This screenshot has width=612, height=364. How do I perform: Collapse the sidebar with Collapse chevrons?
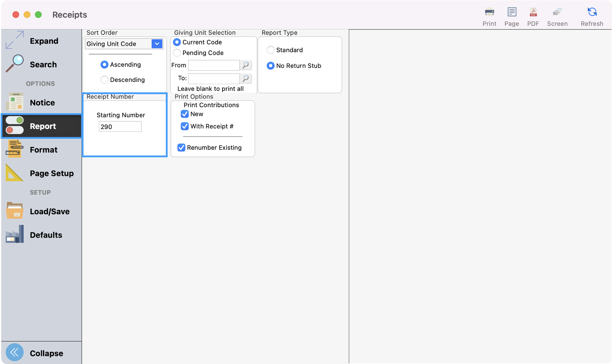tap(14, 352)
